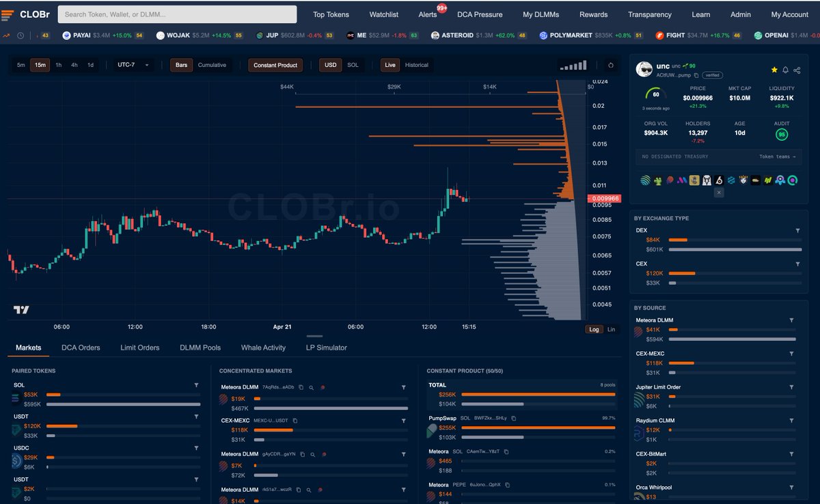Image resolution: width=820 pixels, height=504 pixels.
Task: Click the audit score 95 badge
Action: click(x=781, y=135)
